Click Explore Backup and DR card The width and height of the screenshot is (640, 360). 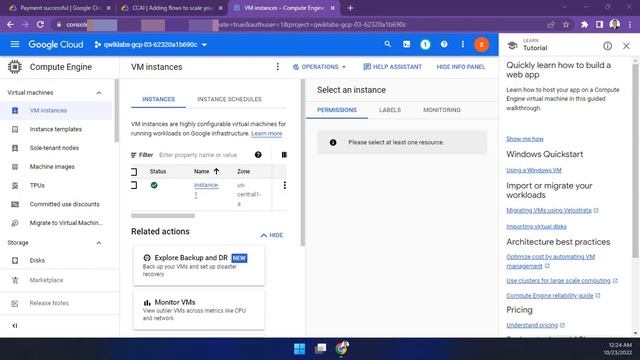[x=199, y=265]
